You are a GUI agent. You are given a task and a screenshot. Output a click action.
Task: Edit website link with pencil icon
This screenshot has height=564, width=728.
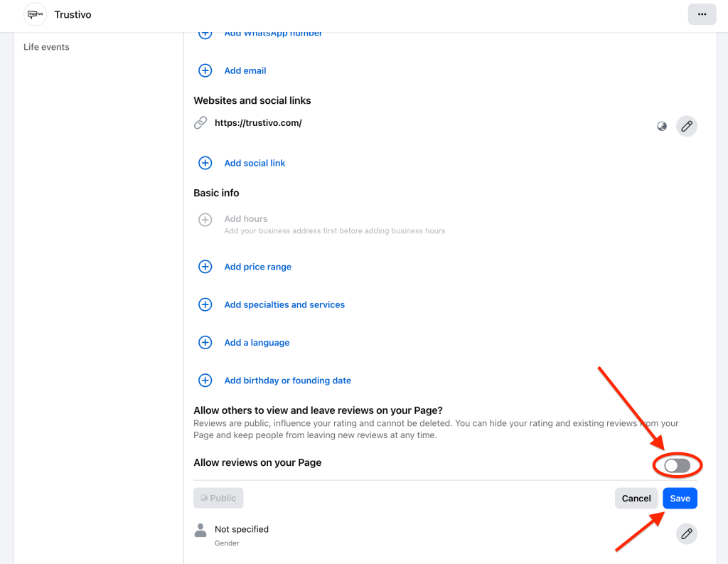(686, 126)
